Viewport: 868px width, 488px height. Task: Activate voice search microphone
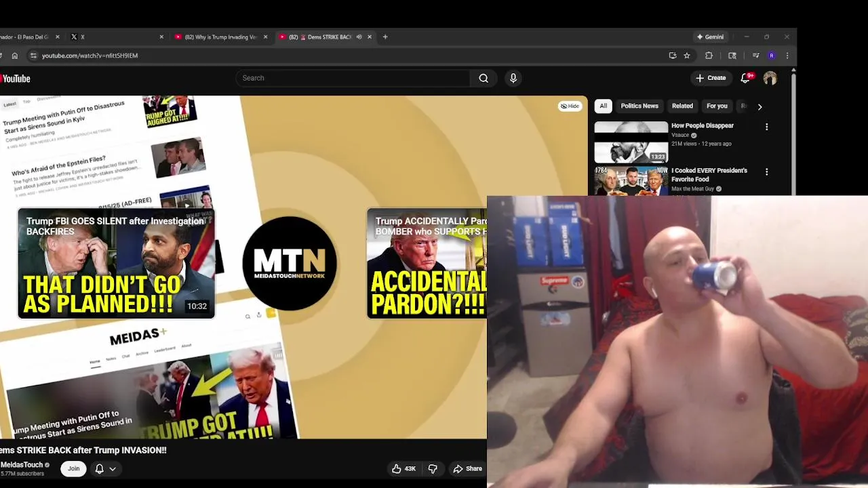[513, 78]
